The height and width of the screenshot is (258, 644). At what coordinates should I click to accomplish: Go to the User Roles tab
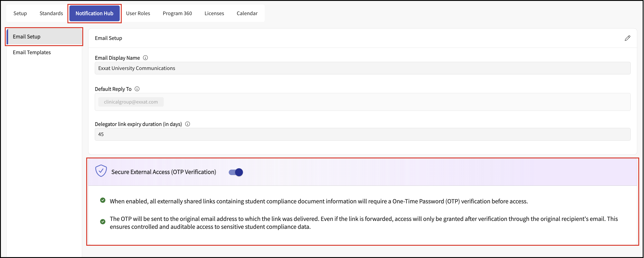click(x=138, y=13)
